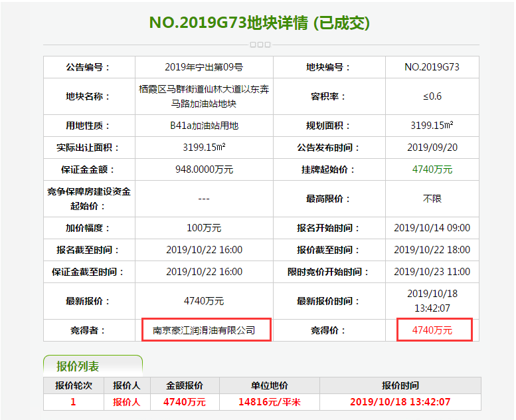Click the 竞得价 label

tap(328, 330)
